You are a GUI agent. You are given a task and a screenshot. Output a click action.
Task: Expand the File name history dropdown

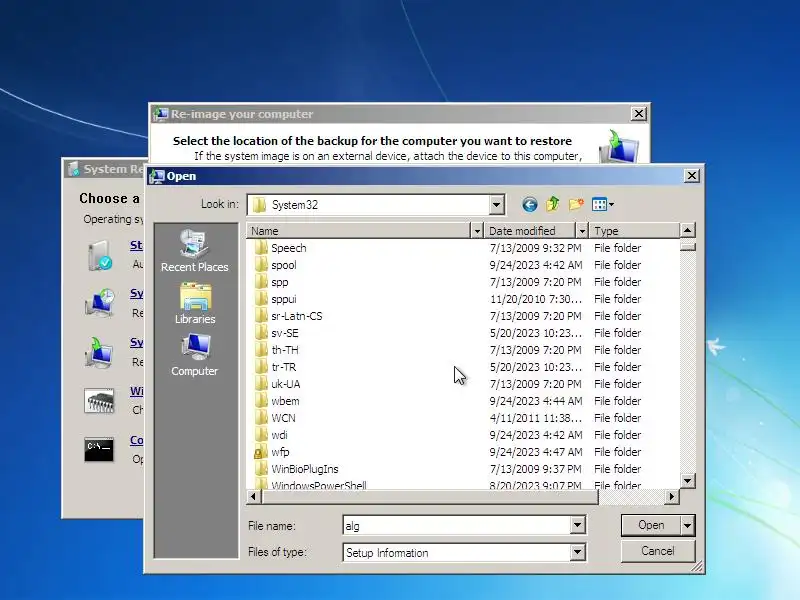(578, 525)
